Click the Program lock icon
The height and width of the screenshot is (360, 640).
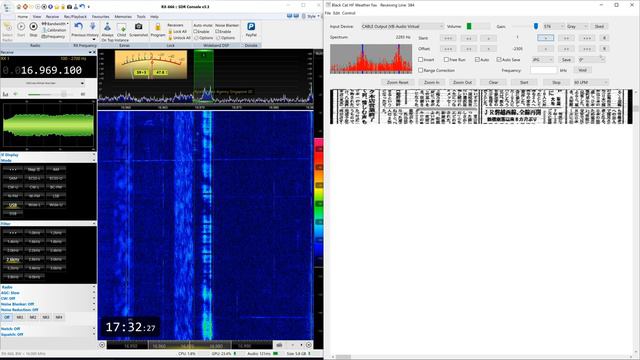point(158,28)
